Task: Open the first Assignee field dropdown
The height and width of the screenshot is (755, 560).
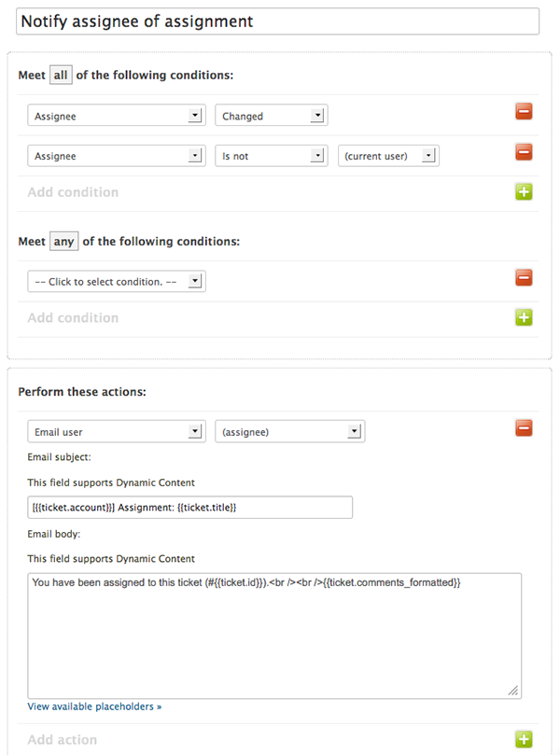Action: tap(117, 116)
